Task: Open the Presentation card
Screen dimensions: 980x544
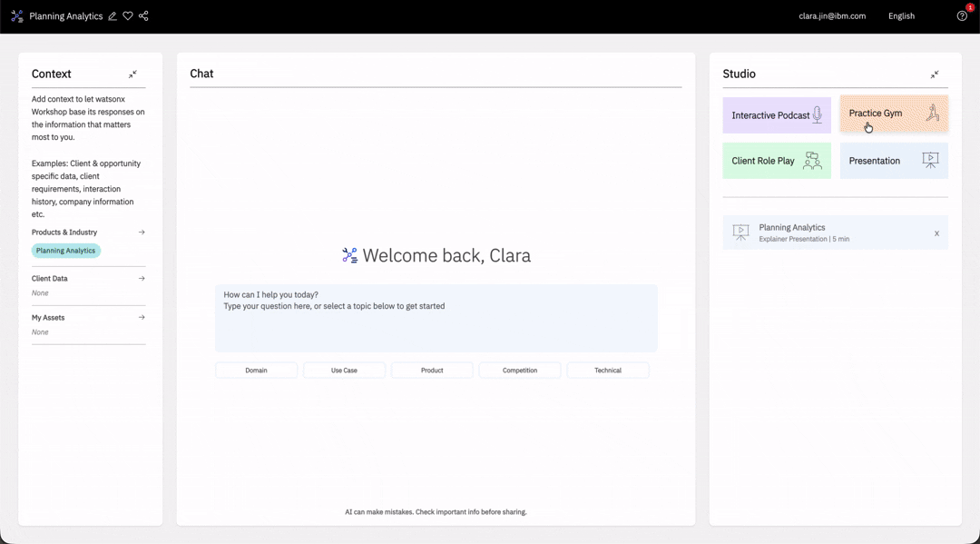Action: click(x=894, y=161)
